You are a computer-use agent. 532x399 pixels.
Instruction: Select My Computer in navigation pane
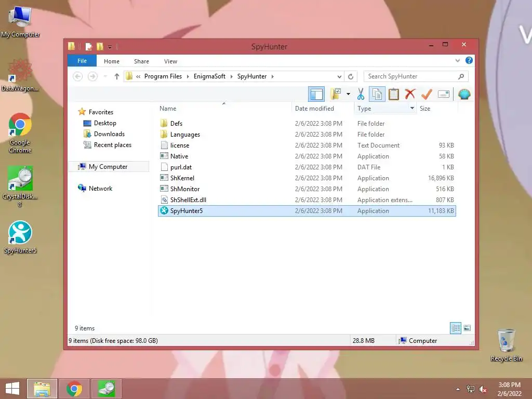pos(109,167)
